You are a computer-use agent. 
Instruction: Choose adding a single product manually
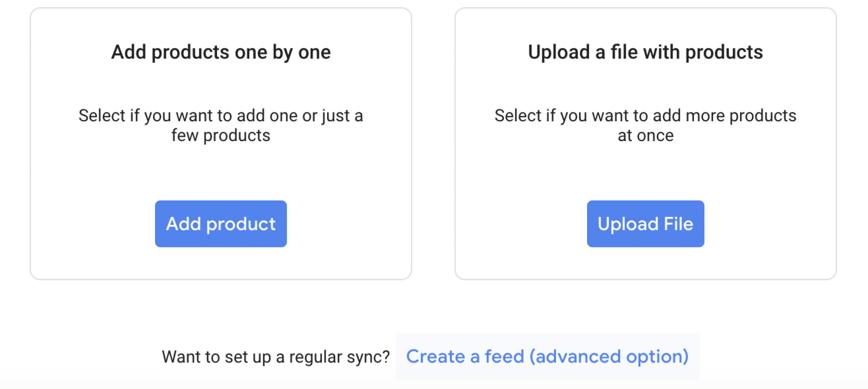point(221,224)
